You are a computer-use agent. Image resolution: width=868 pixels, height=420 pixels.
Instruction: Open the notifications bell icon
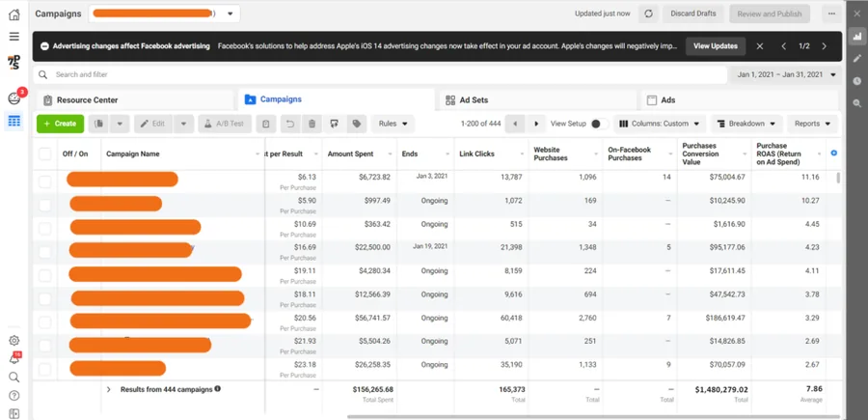click(14, 358)
